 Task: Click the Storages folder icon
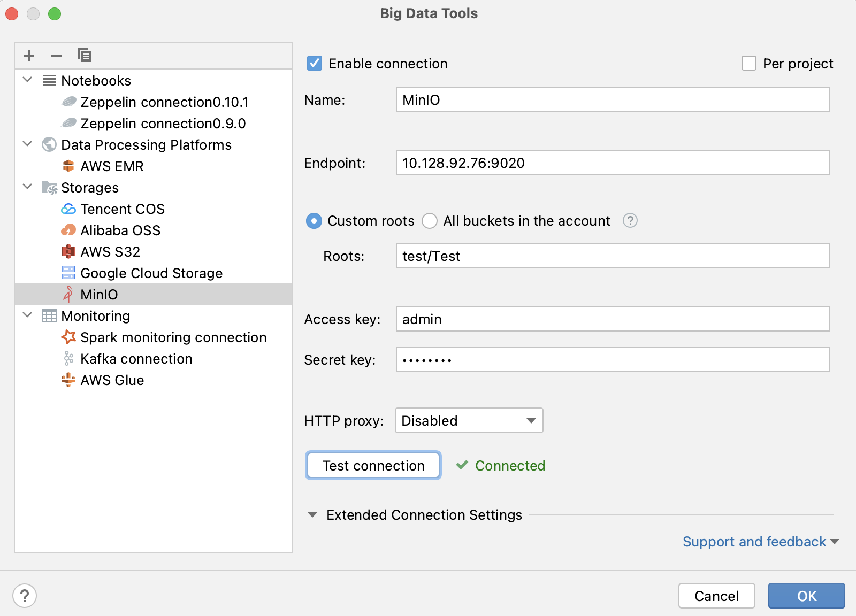pyautogui.click(x=50, y=188)
